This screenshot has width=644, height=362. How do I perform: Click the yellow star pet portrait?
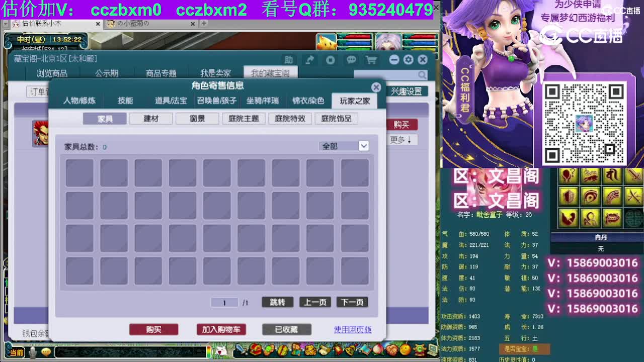[326, 42]
